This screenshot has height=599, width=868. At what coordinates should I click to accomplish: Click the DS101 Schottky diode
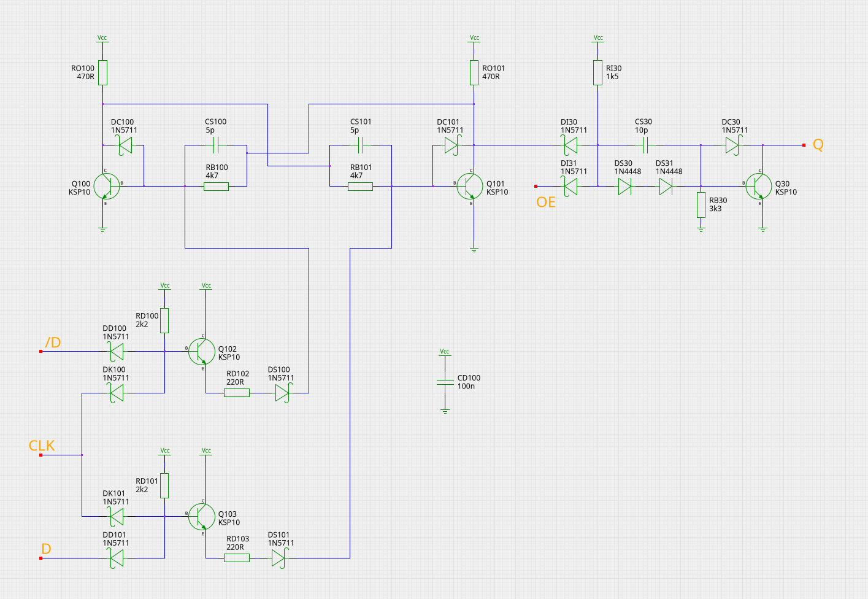[279, 558]
